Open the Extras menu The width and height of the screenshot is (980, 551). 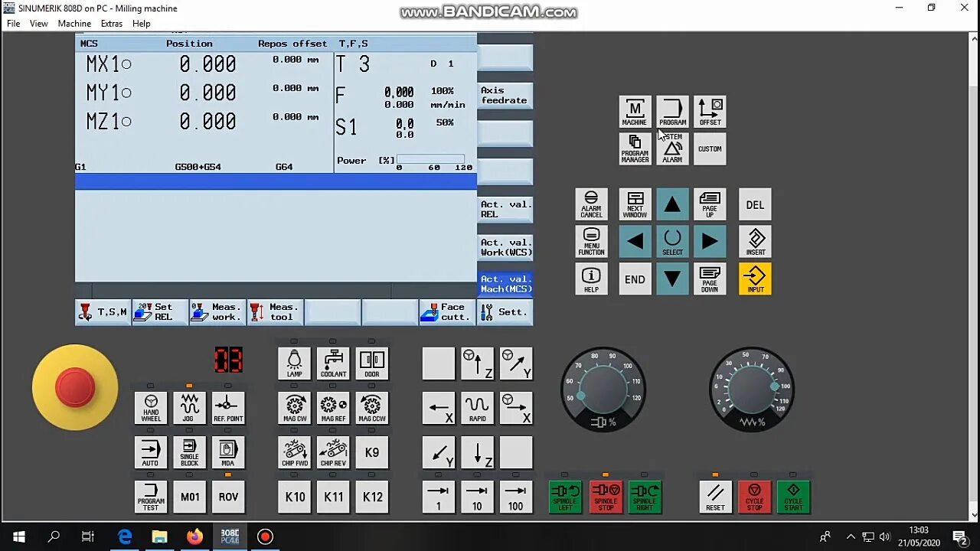click(111, 24)
